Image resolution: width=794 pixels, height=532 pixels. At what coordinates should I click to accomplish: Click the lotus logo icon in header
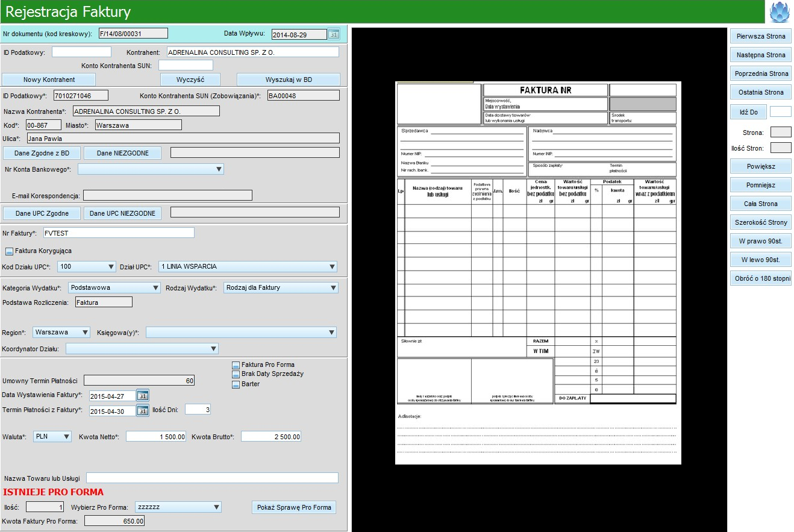780,11
